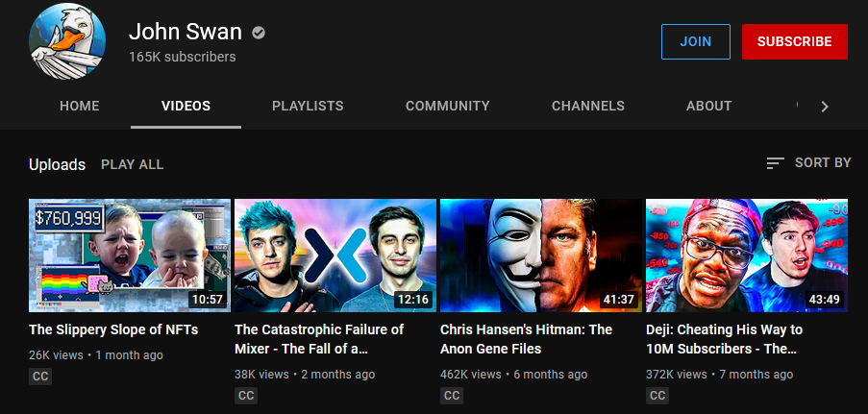Click the CC badge under The Slippery Slope of NFTs
The image size is (868, 414).
(x=40, y=377)
